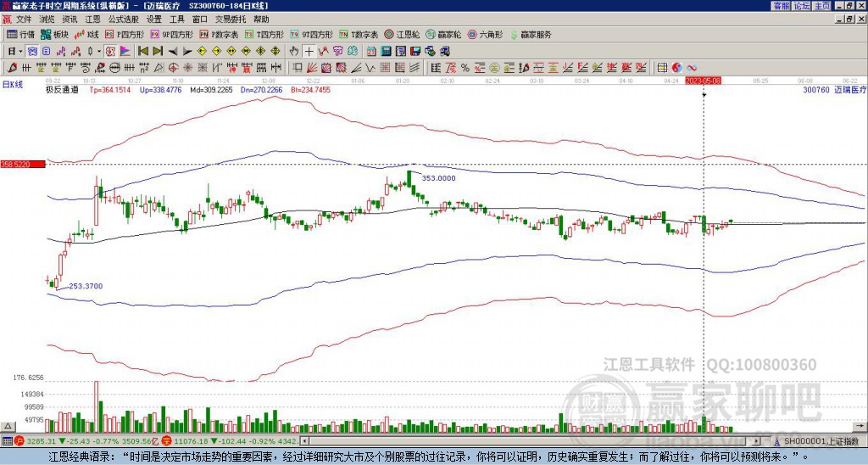Click horizontal scrollbar left arrow
Screen dimensions: 868x465
pyautogui.click(x=304, y=441)
